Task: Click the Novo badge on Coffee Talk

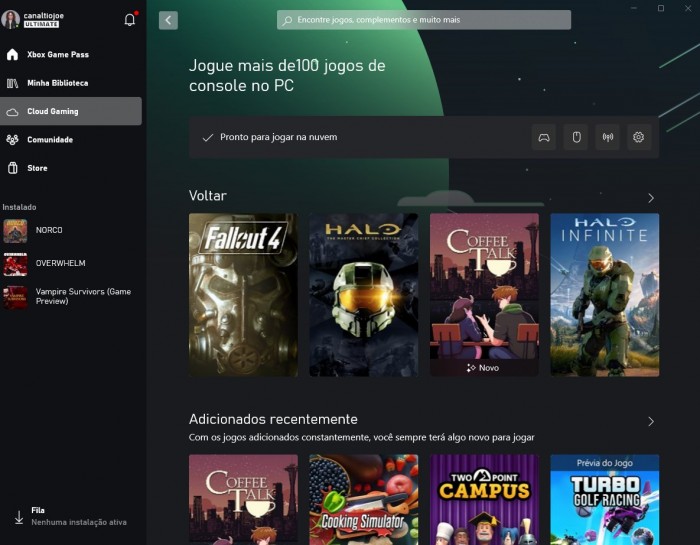Action: 483,368
